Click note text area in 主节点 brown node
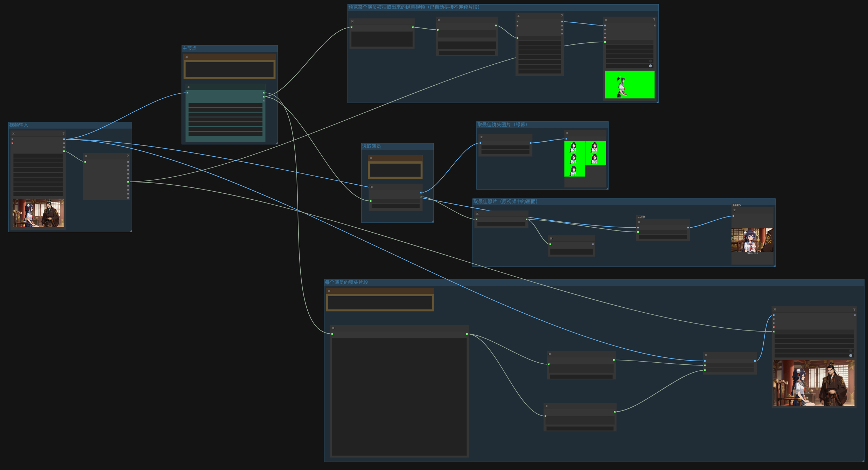 (x=230, y=70)
